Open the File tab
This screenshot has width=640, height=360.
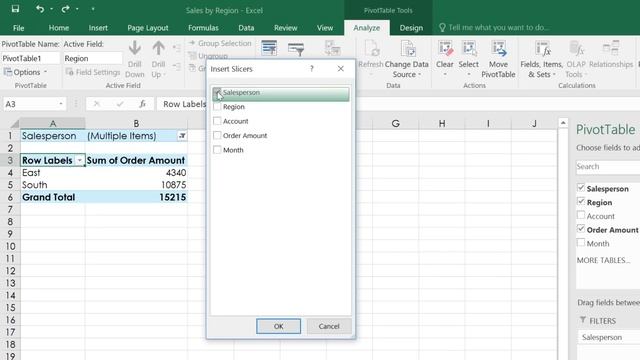pyautogui.click(x=18, y=28)
